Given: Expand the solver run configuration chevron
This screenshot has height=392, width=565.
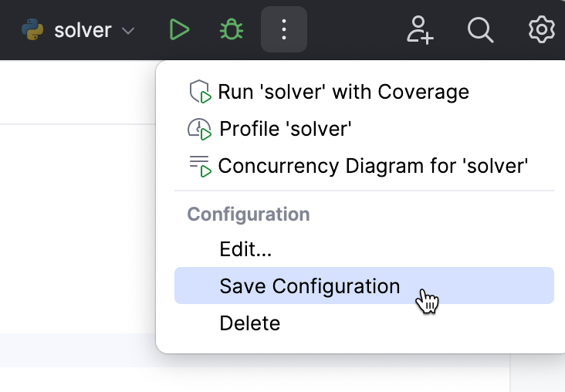Looking at the screenshot, I should (x=129, y=32).
